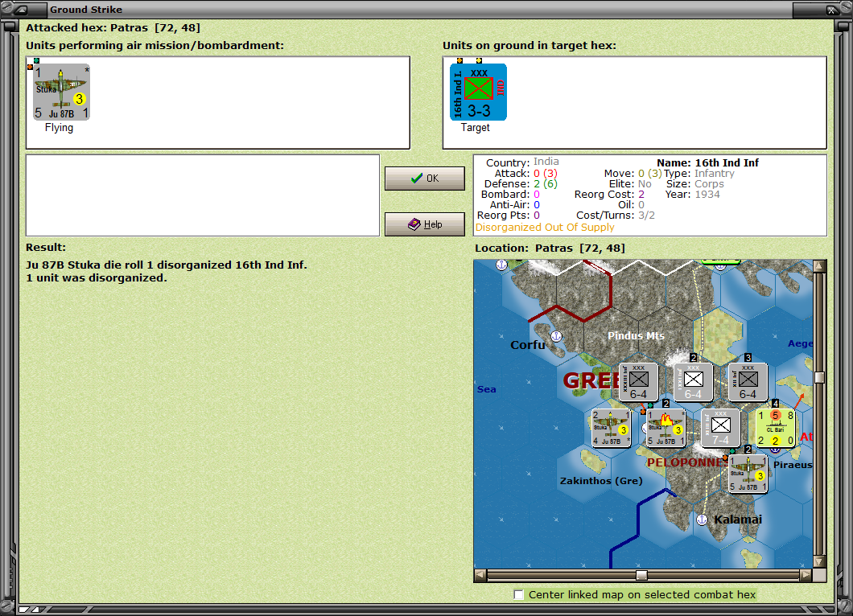This screenshot has width=853, height=616.
Task: Select the Stuka counter north of Kalamai
Action: (x=748, y=474)
